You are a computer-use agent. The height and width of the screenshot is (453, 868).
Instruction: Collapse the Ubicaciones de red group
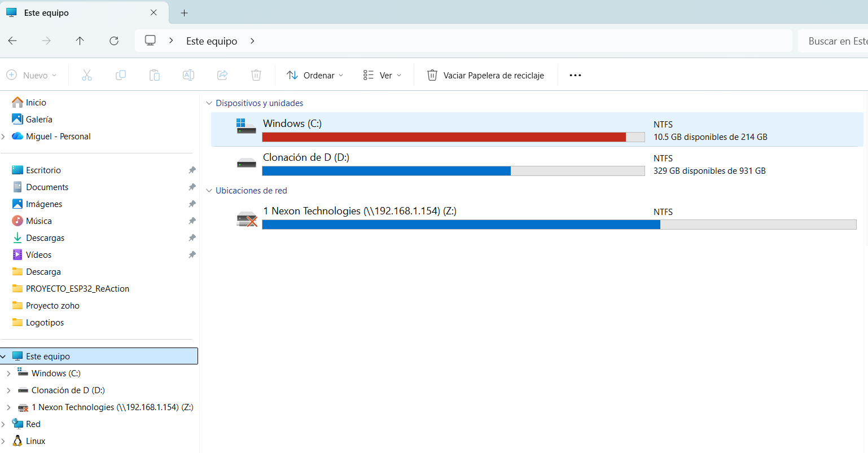[x=209, y=191]
